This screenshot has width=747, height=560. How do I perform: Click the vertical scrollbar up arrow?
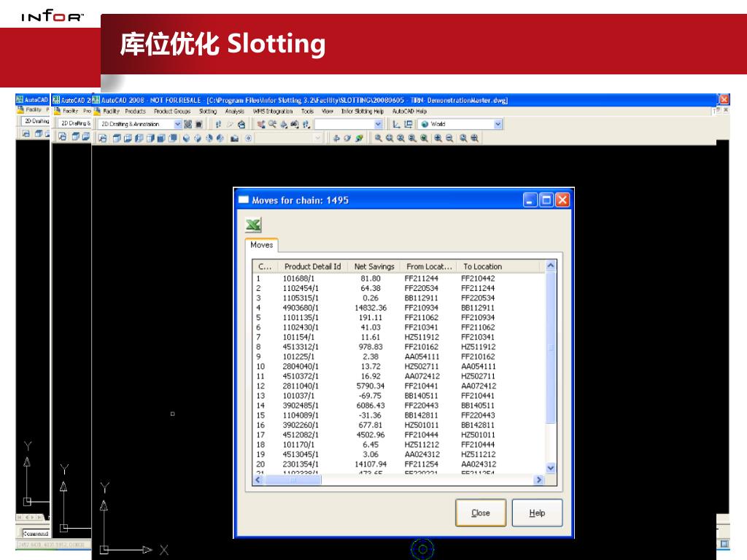tap(551, 265)
